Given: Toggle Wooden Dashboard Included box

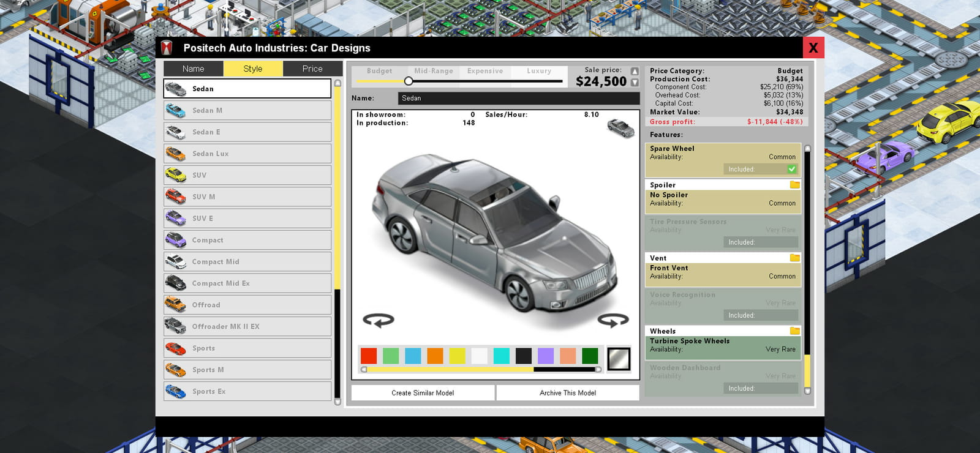Looking at the screenshot, I should (x=761, y=388).
